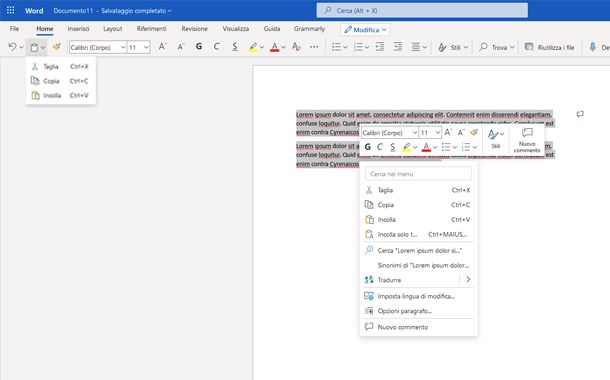Click Format Painter on floating toolbar
This screenshot has width=610, height=380.
pos(473,133)
